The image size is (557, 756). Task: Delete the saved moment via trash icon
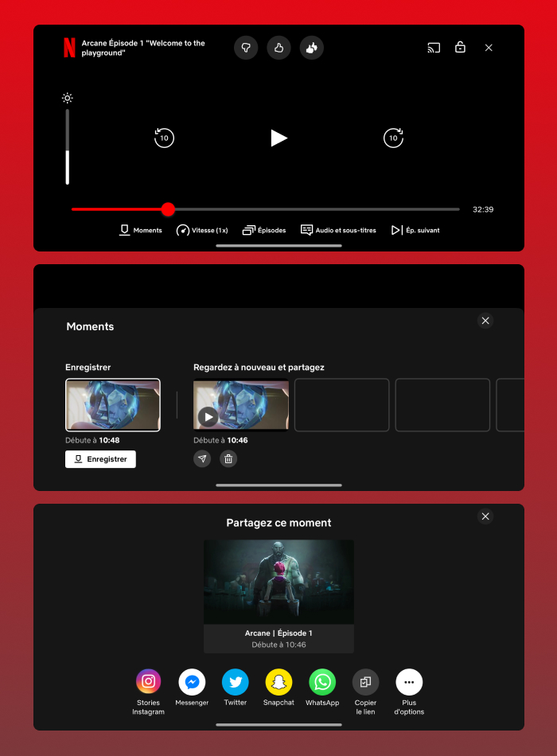tap(228, 459)
